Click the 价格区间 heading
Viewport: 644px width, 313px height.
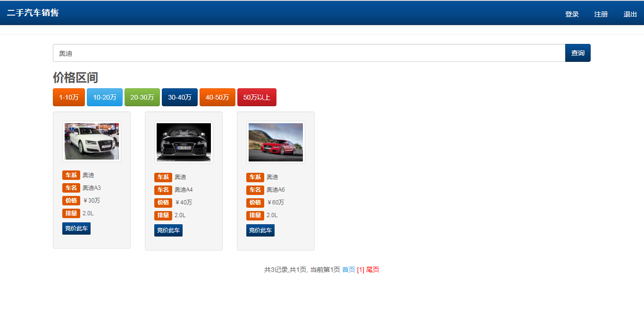75,77
